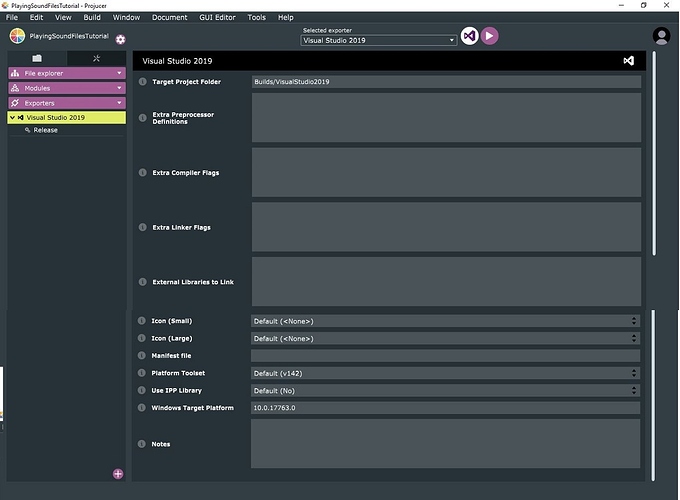Click the purple play button

(490, 36)
